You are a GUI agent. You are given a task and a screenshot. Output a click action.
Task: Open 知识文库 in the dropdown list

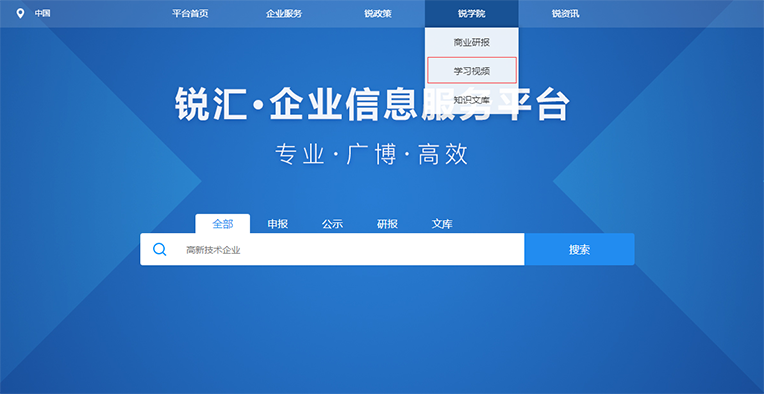pyautogui.click(x=472, y=100)
